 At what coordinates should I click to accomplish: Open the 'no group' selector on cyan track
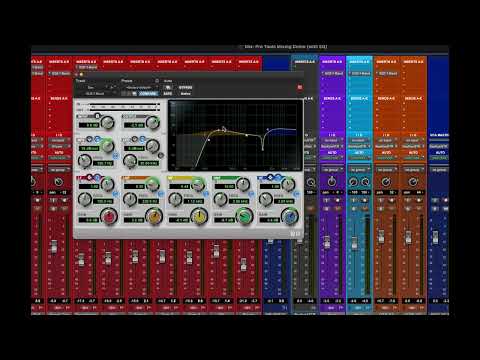359,170
